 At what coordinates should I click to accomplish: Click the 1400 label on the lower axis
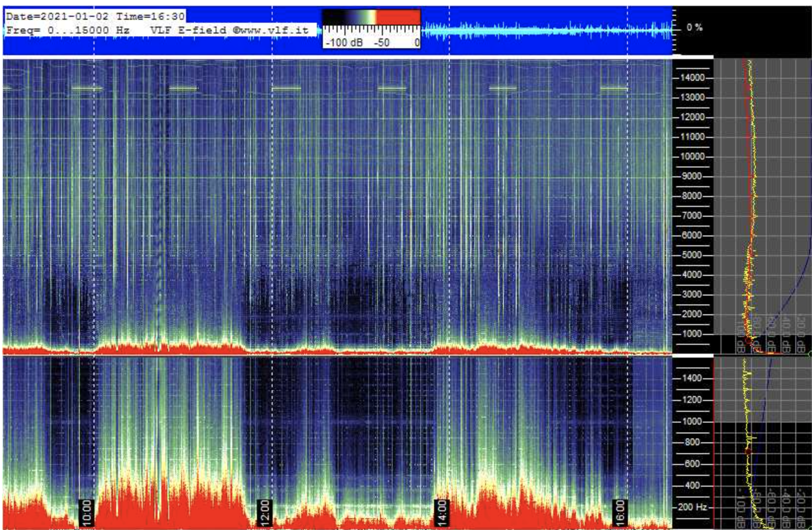pos(691,378)
